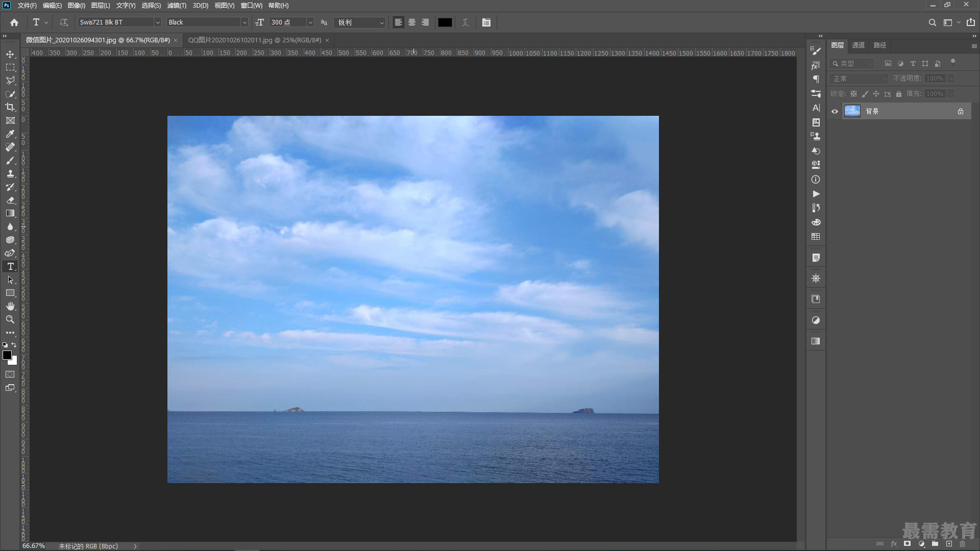
Task: Click the zoom level field 66.67%
Action: tap(34, 546)
